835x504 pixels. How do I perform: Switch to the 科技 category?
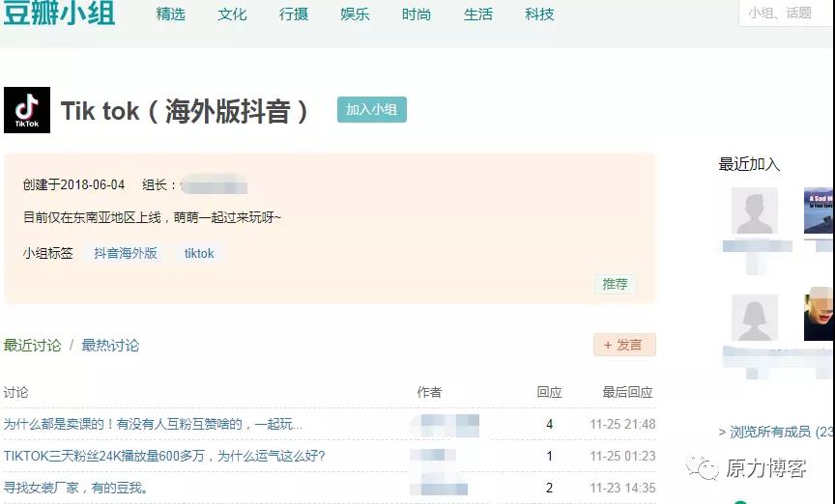coord(539,14)
